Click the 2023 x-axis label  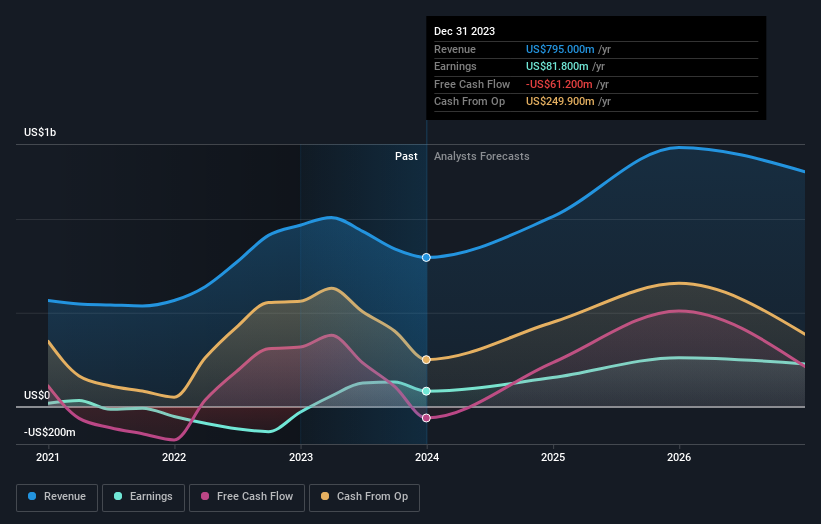(301, 457)
